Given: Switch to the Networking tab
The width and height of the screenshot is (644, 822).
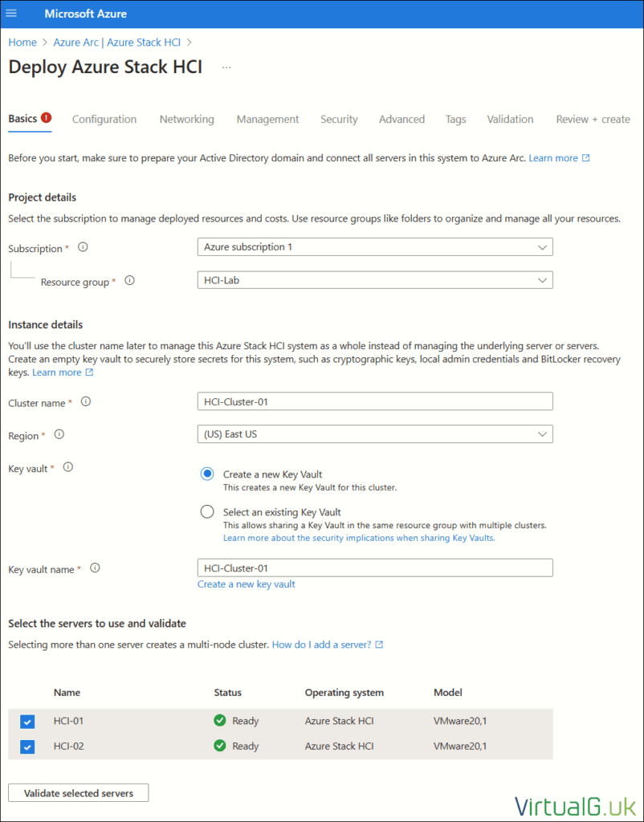Looking at the screenshot, I should (x=187, y=120).
